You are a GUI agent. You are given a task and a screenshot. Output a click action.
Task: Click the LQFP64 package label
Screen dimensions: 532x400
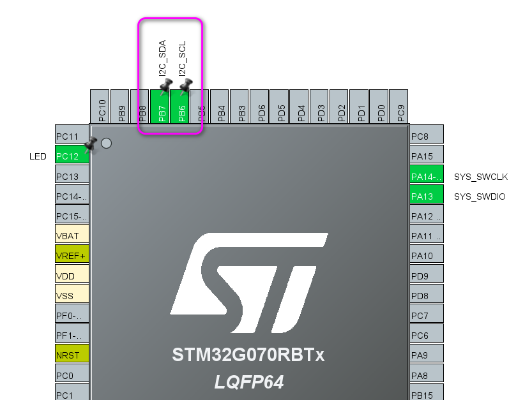(249, 382)
